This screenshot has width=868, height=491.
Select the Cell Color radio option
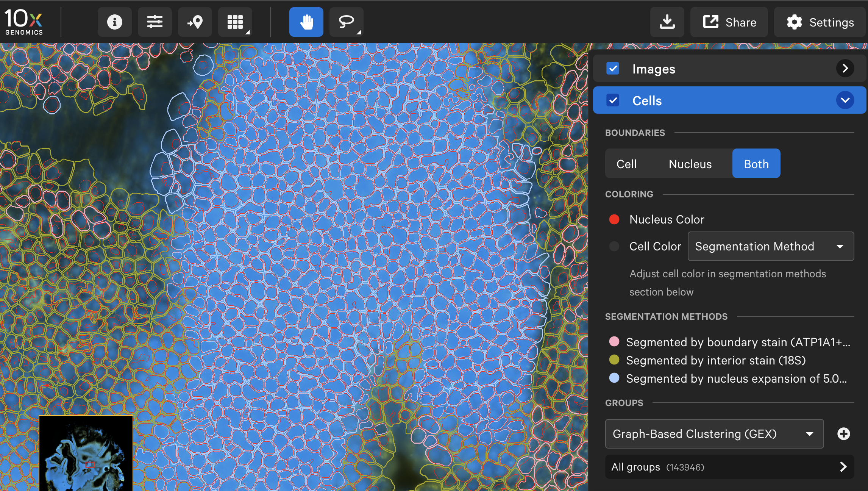point(614,246)
